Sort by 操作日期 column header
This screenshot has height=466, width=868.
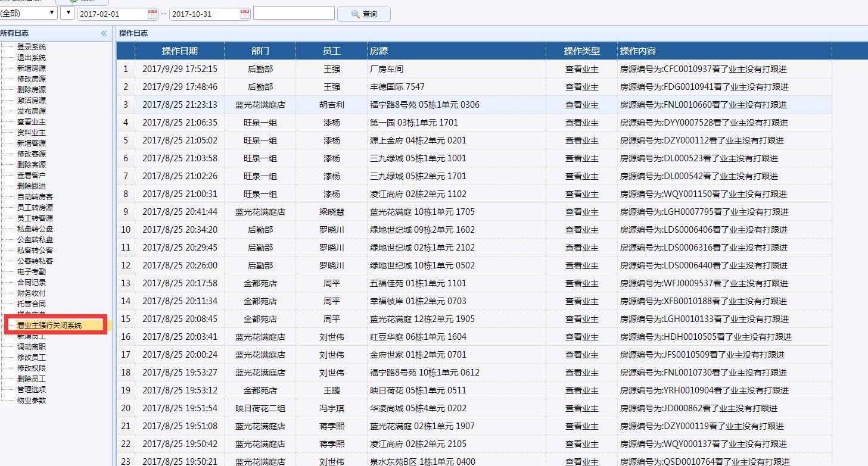point(179,51)
